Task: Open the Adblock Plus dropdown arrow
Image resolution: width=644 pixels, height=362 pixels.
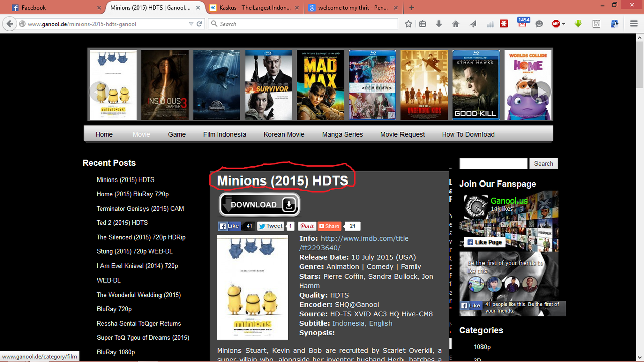Action: click(x=564, y=24)
